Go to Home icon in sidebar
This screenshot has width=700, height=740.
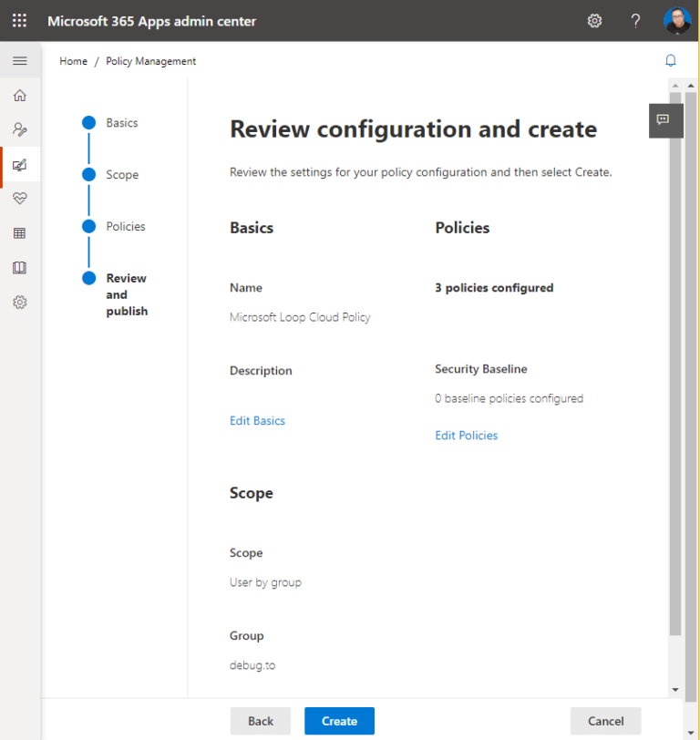[19, 96]
